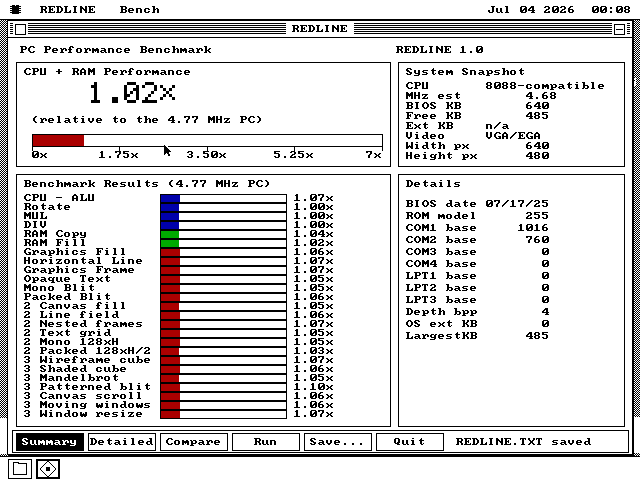This screenshot has height=480, width=640.
Task: Select the 1.02x overall score
Action: coord(132,93)
